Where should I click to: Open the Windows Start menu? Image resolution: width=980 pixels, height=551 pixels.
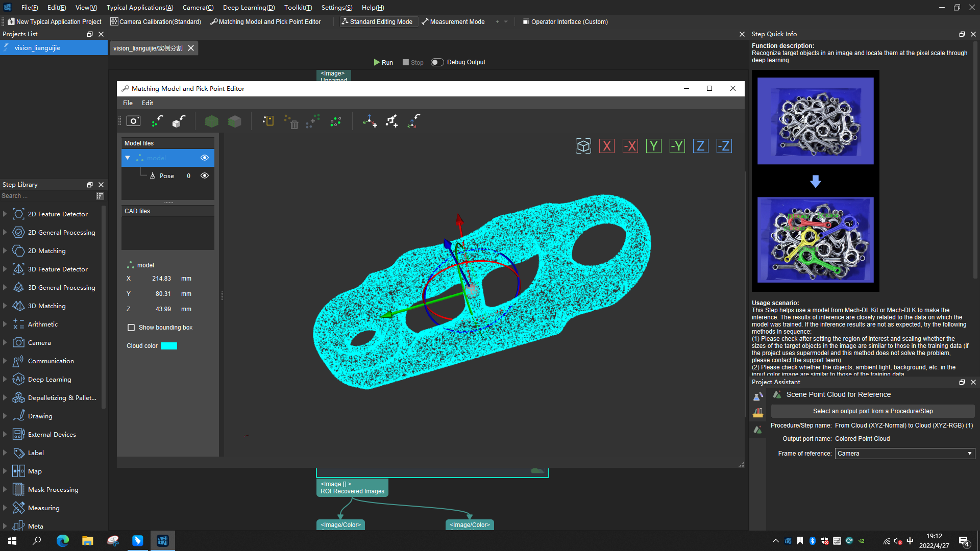click(x=12, y=541)
